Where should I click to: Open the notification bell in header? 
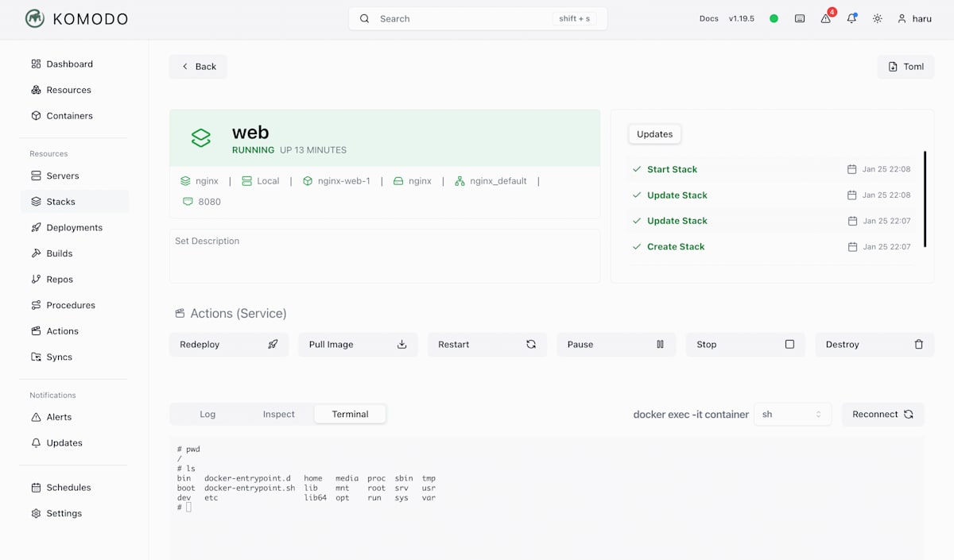pos(851,18)
